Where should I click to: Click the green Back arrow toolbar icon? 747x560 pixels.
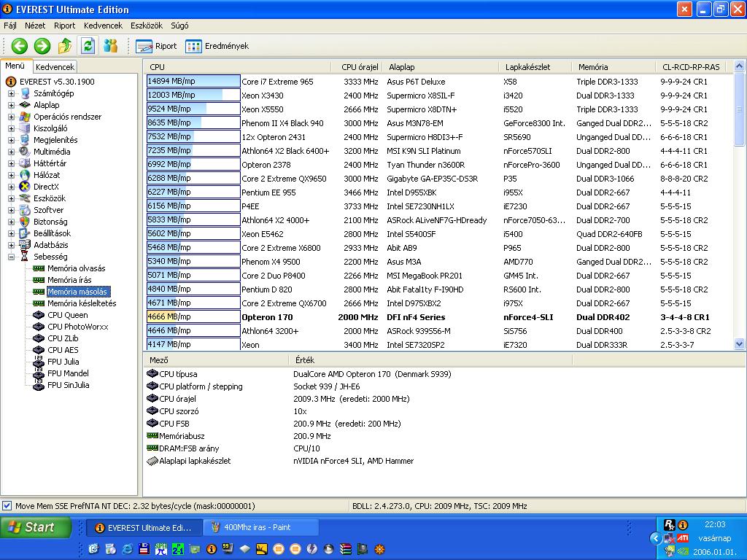pos(20,46)
